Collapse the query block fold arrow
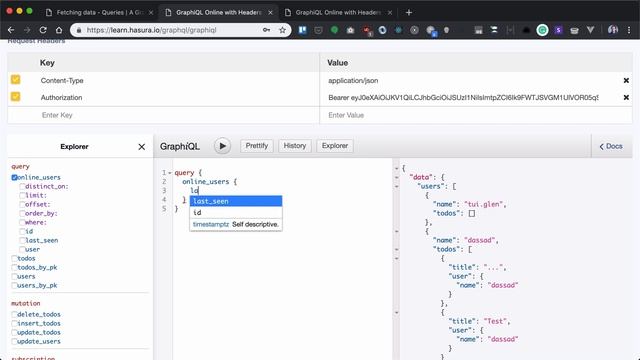Image resolution: width=640 pixels, height=360 pixels. click(170, 173)
